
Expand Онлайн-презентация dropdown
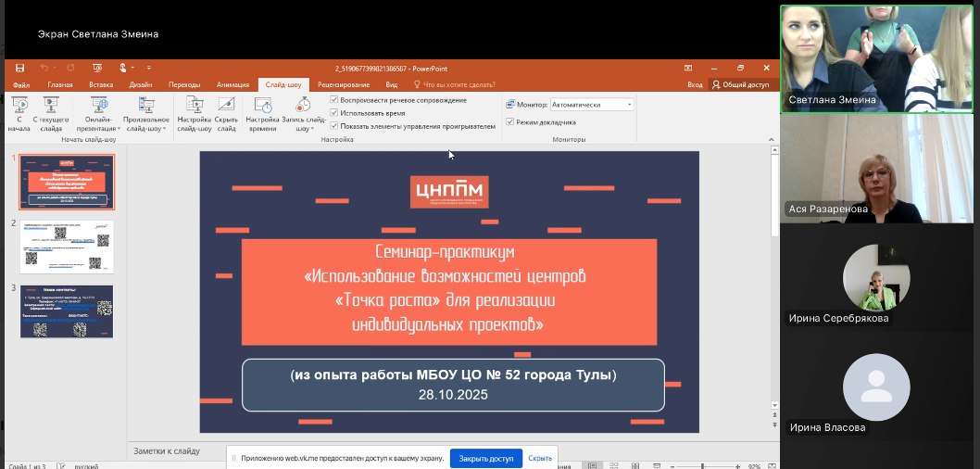pos(99,118)
